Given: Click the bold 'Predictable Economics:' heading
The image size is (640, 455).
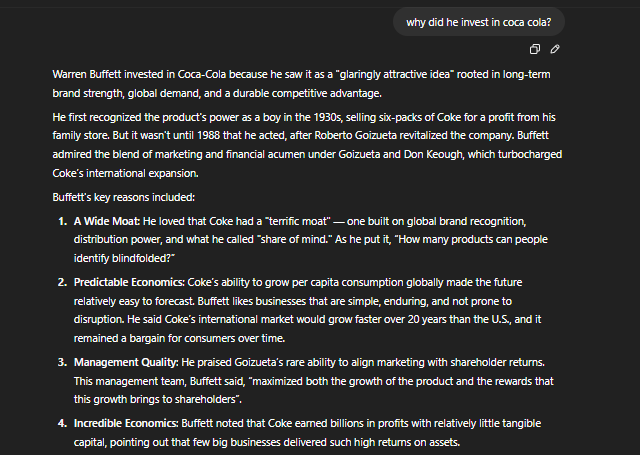Looking at the screenshot, I should point(129,282).
